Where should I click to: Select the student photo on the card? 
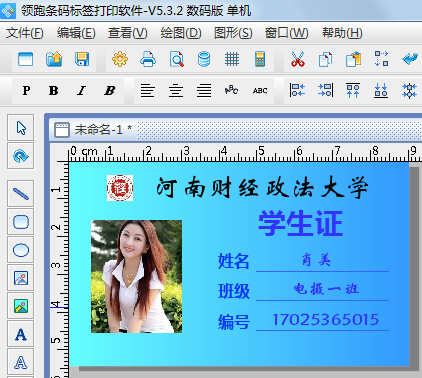coord(137,276)
